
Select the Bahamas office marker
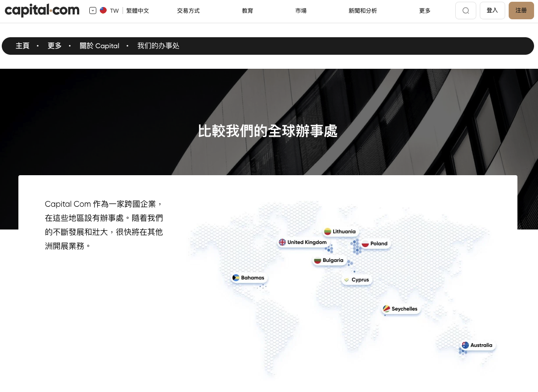pos(249,278)
